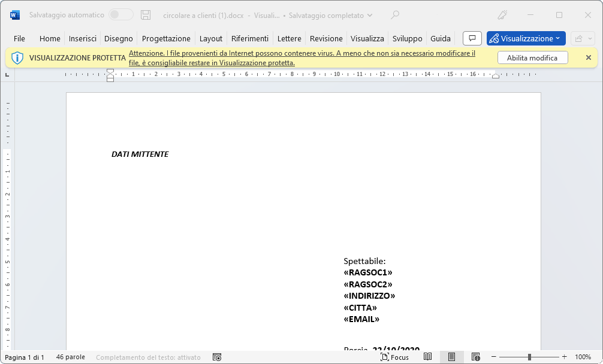
Task: Open the document title dropdown chevron
Action: click(x=370, y=16)
